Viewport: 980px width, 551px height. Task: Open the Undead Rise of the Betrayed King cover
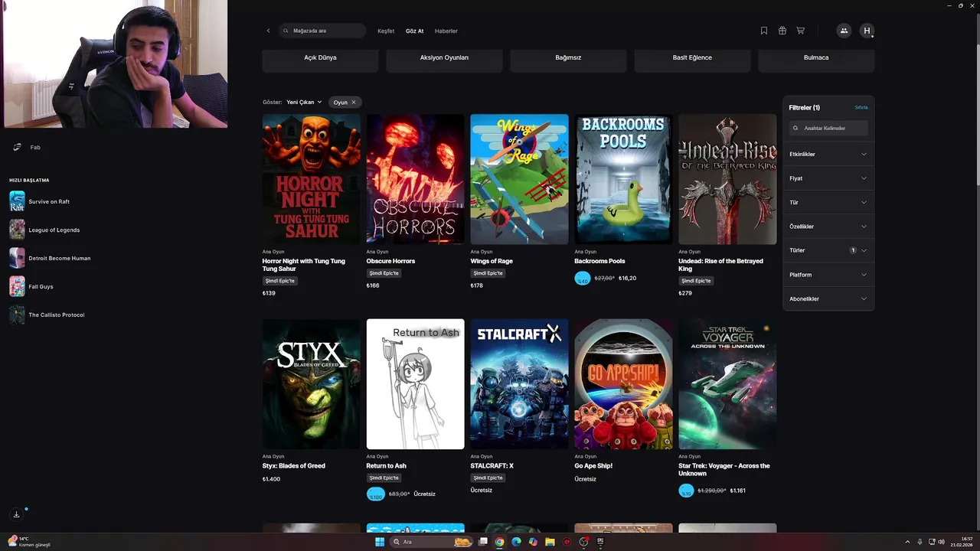pyautogui.click(x=727, y=179)
